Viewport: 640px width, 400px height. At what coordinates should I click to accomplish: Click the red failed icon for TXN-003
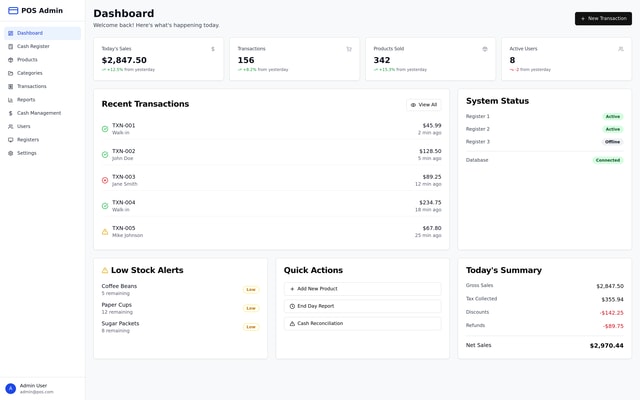[x=105, y=180]
